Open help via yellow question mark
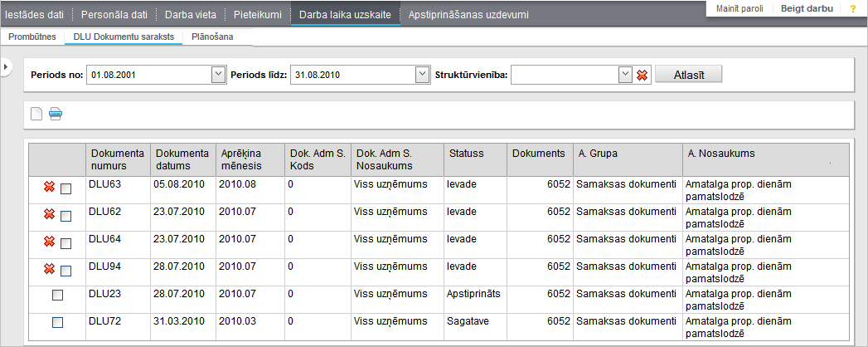The image size is (868, 347). pos(853,9)
